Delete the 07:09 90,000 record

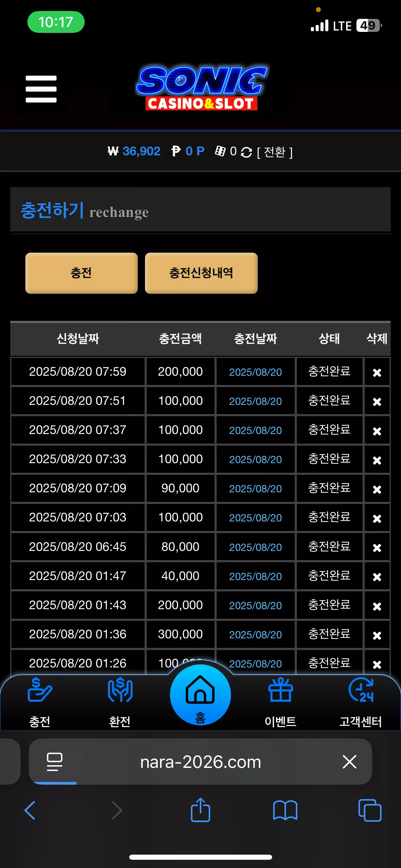point(377,489)
